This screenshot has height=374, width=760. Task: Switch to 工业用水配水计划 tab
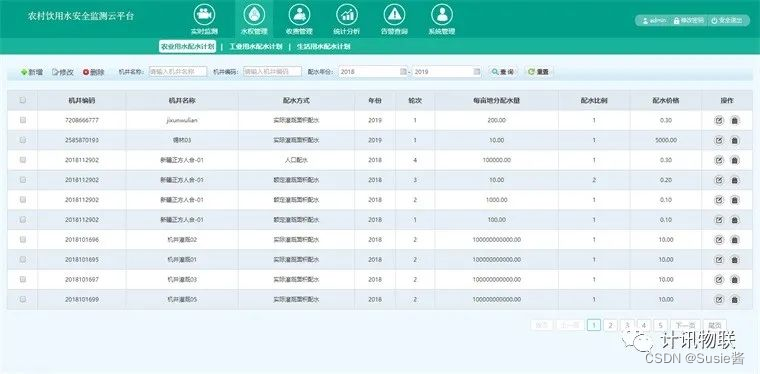click(x=255, y=47)
